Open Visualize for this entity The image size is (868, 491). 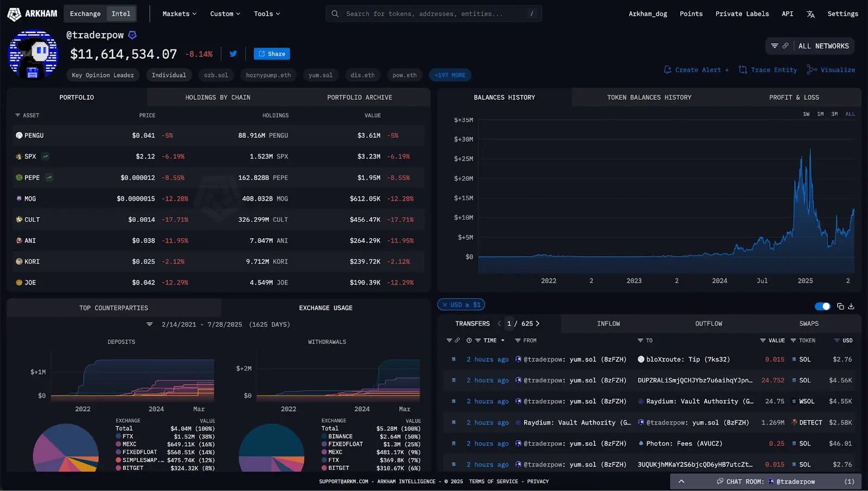pos(831,70)
